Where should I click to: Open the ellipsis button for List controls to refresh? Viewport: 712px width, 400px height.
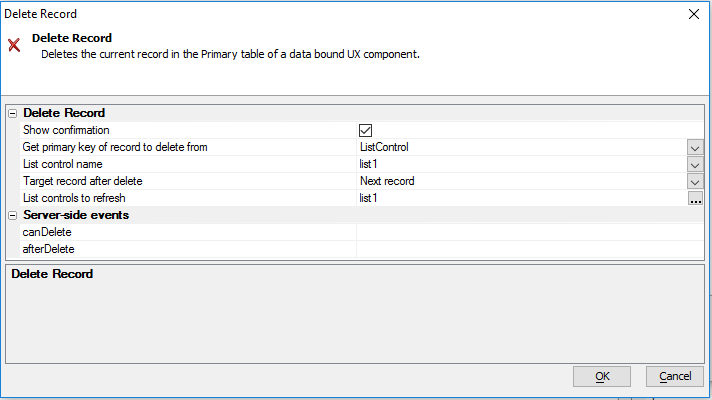[x=695, y=198]
